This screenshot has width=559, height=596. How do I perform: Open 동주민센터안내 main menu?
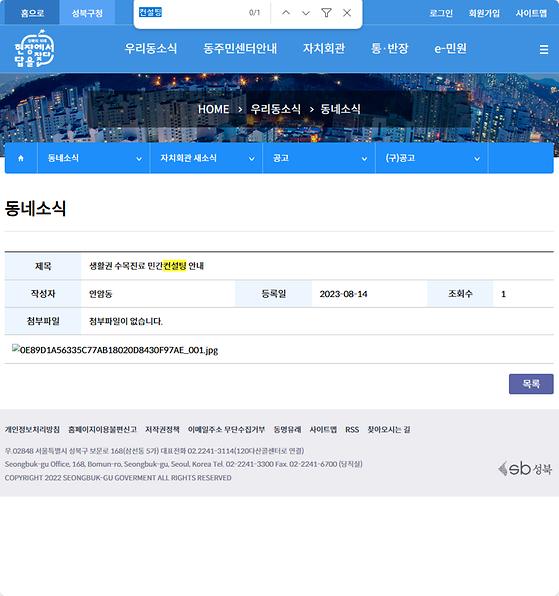(240, 49)
